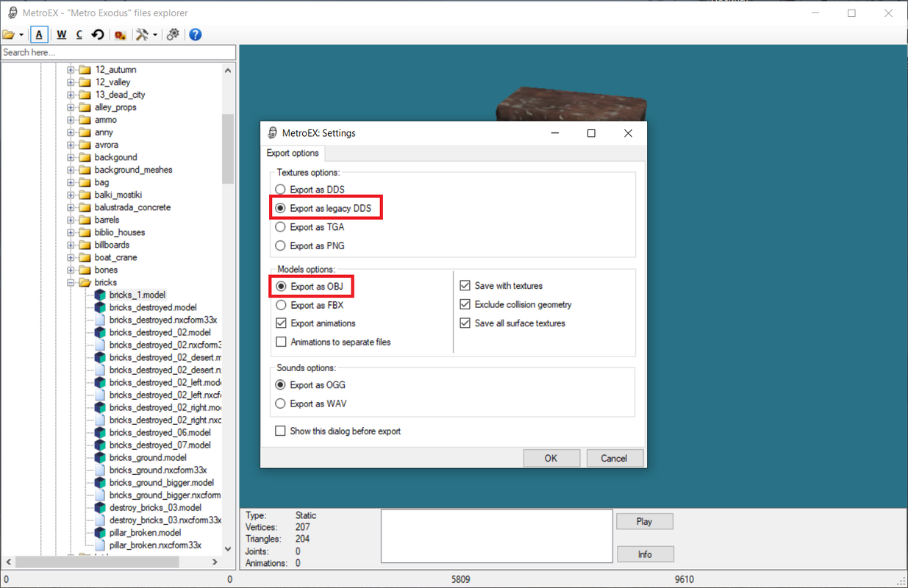The width and height of the screenshot is (908, 588).
Task: Select the background_meshes folder icon
Action: (x=85, y=170)
